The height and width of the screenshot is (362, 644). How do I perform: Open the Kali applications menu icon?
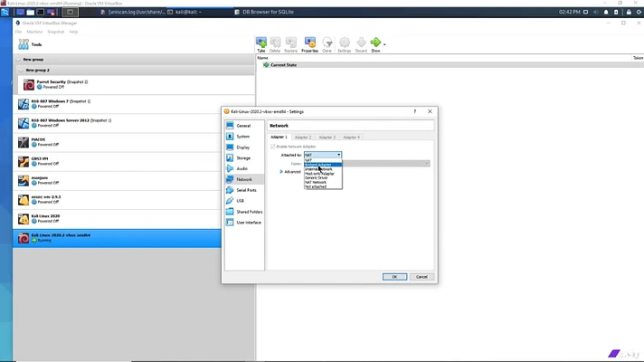tap(5, 12)
